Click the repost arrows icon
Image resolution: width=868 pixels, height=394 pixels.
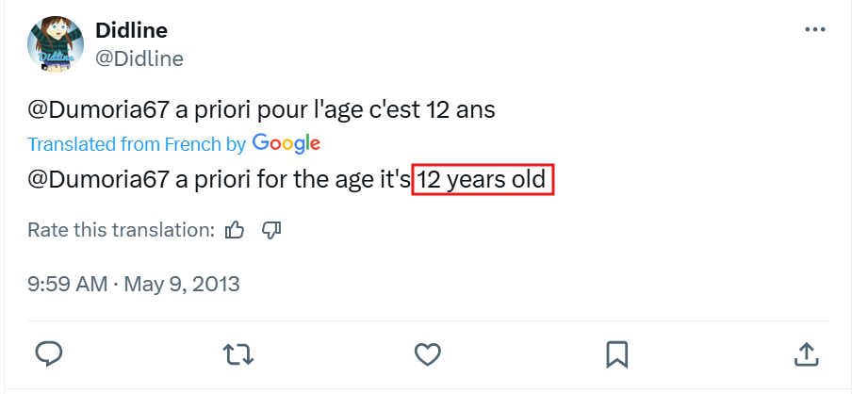pos(238,353)
